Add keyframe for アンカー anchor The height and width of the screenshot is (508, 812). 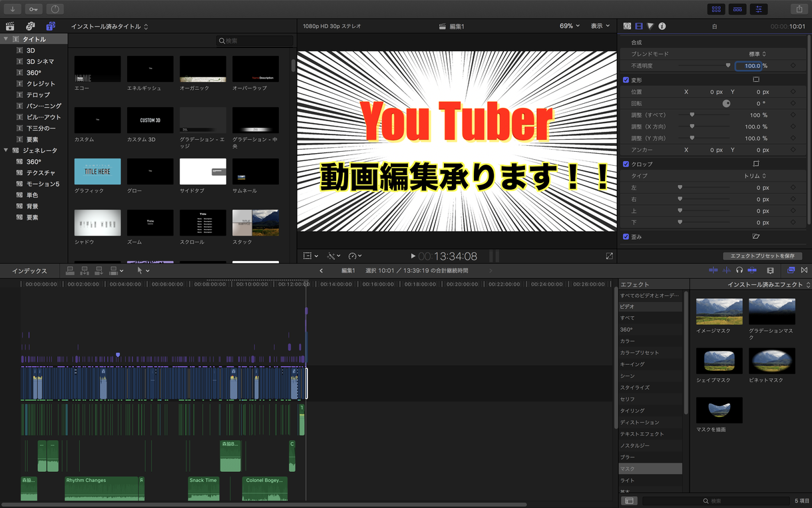(793, 150)
